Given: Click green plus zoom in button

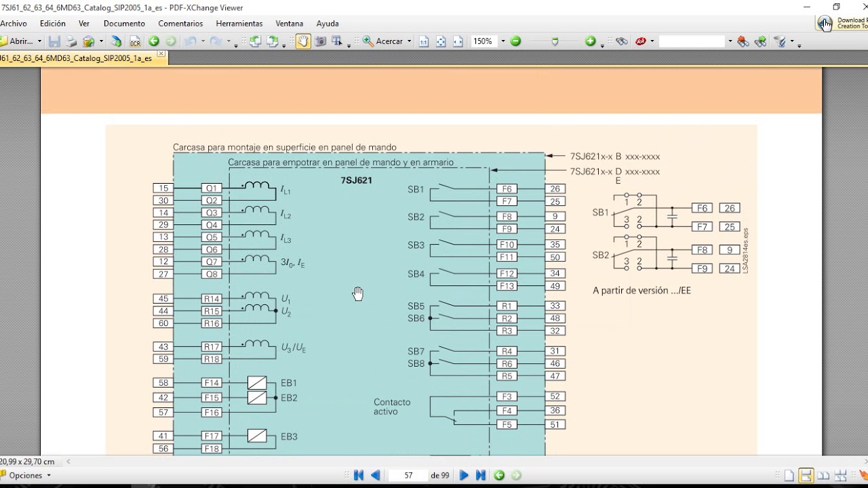Looking at the screenshot, I should pos(591,41).
